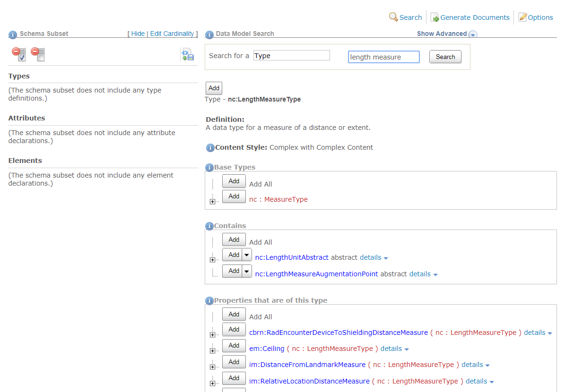Click the remove selected items icon (checked box)

[19, 54]
